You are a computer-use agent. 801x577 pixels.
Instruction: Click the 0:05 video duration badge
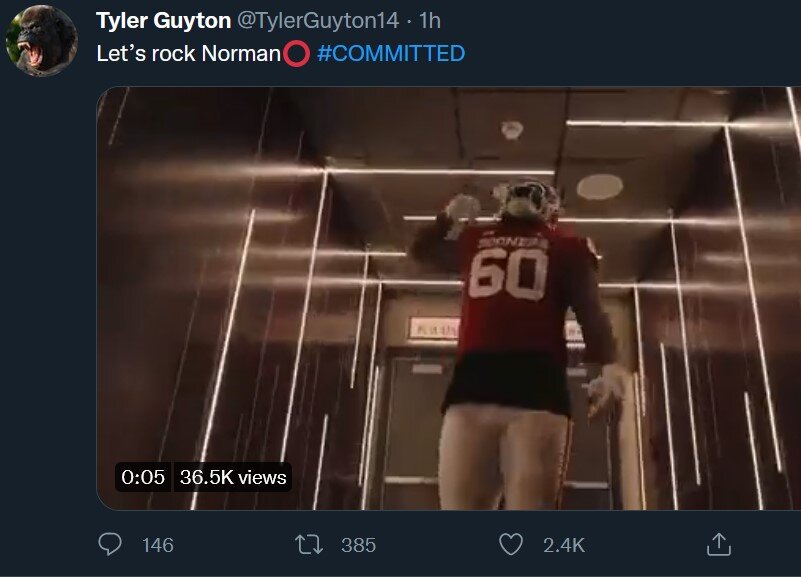pos(143,477)
